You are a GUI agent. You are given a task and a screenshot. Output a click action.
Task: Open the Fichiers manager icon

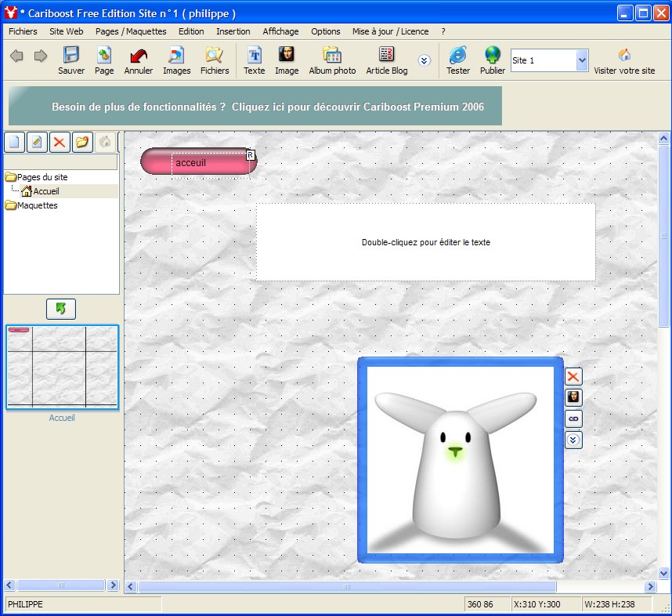click(215, 60)
